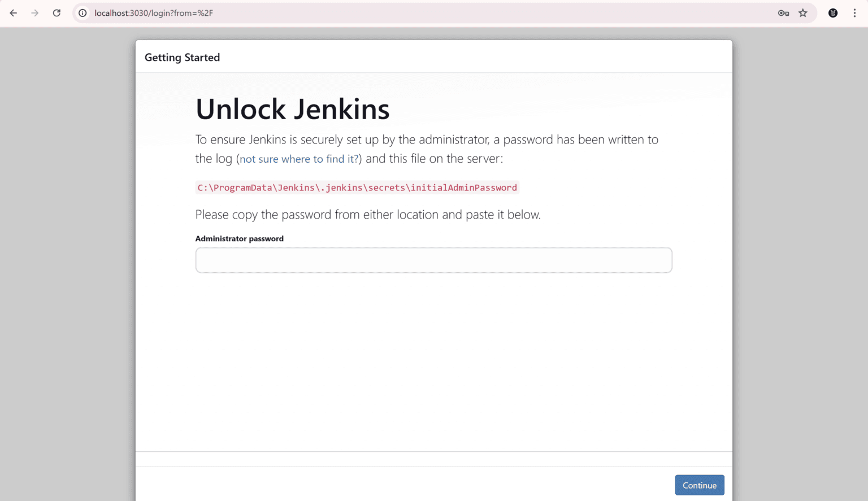Viewport: 868px width, 501px height.
Task: Open "not sure where to find it?" link
Action: click(299, 159)
